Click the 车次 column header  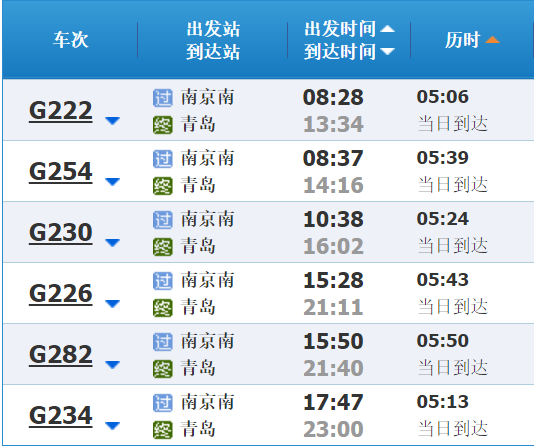coord(70,40)
